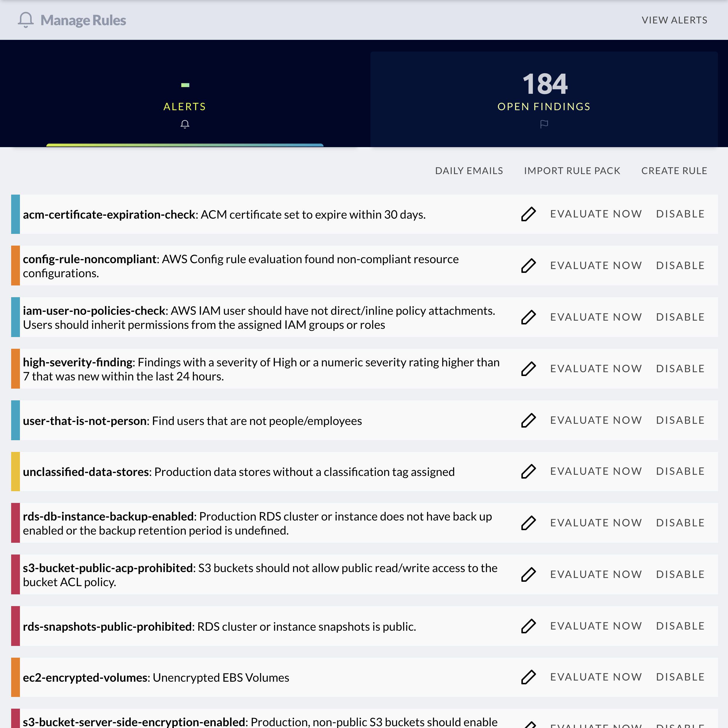Screen dimensions: 728x728
Task: Edit iam-user-no-policies-check rule via pencil icon
Action: [x=528, y=317]
